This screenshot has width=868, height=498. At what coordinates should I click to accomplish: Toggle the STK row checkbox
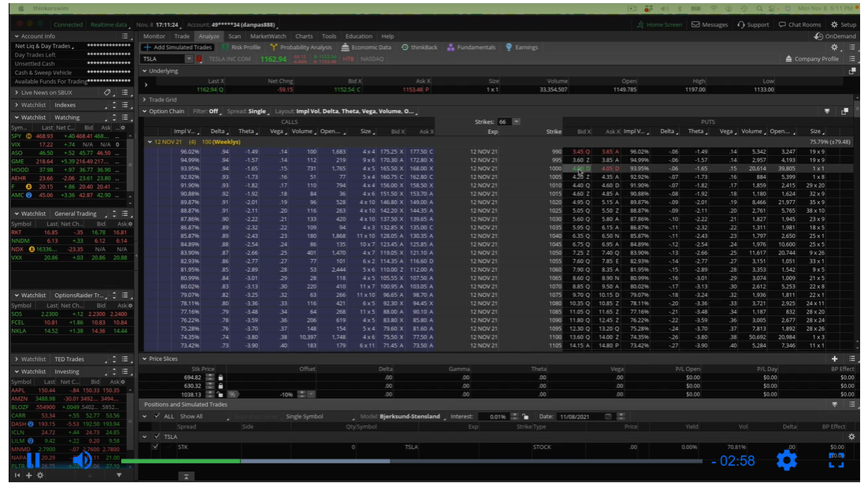[x=155, y=447]
